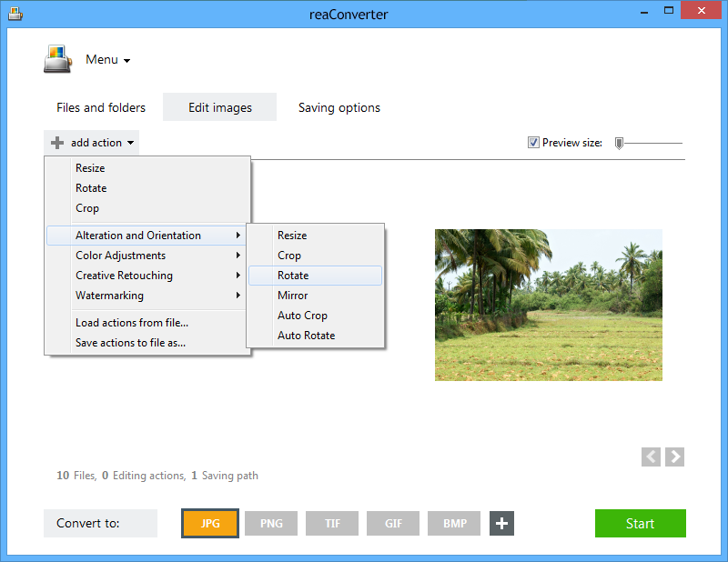
Task: Select JPG as output format
Action: (x=210, y=524)
